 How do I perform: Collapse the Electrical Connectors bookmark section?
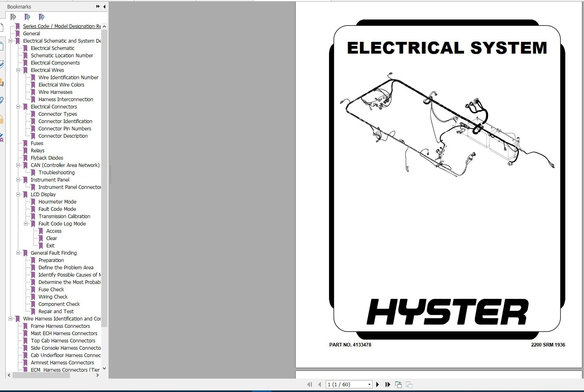[x=17, y=106]
